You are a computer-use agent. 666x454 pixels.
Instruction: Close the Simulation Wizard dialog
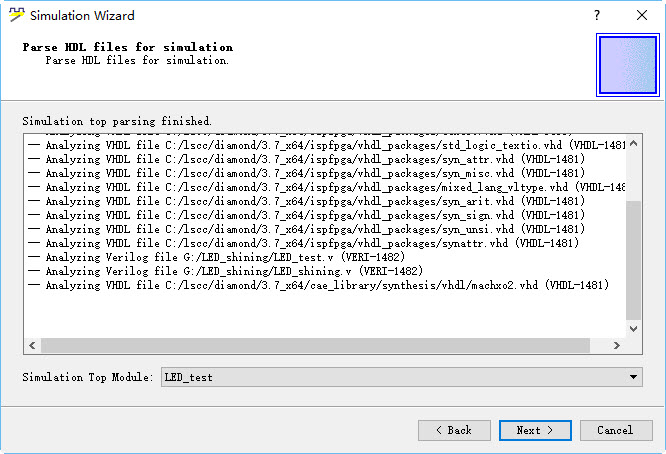click(x=642, y=15)
